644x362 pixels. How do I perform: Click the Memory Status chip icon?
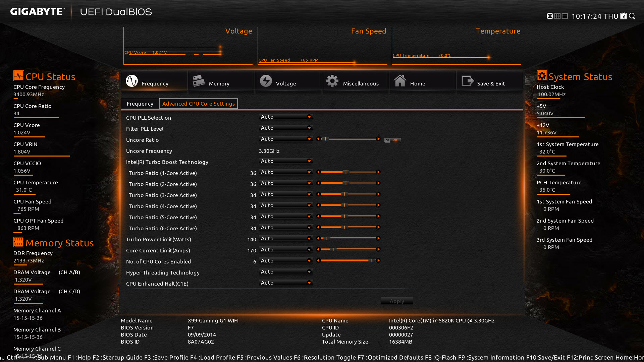pos(19,242)
